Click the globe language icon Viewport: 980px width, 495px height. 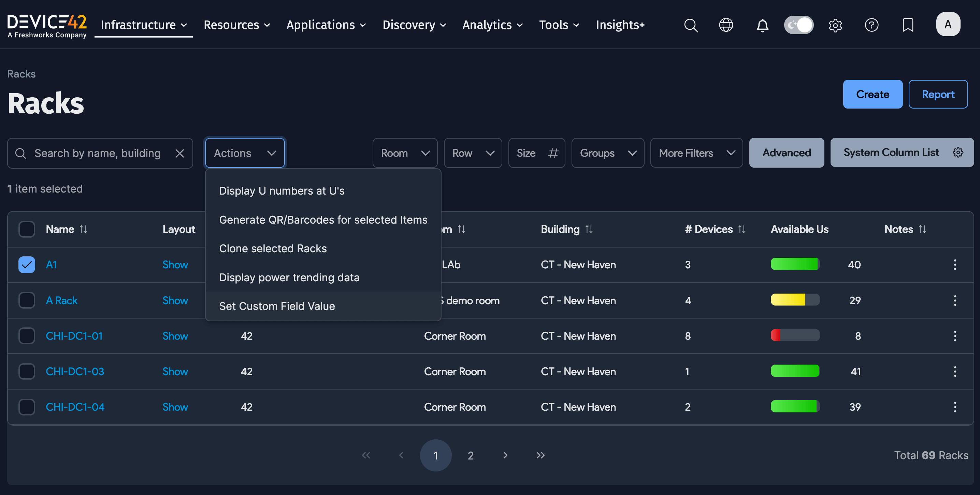click(726, 25)
